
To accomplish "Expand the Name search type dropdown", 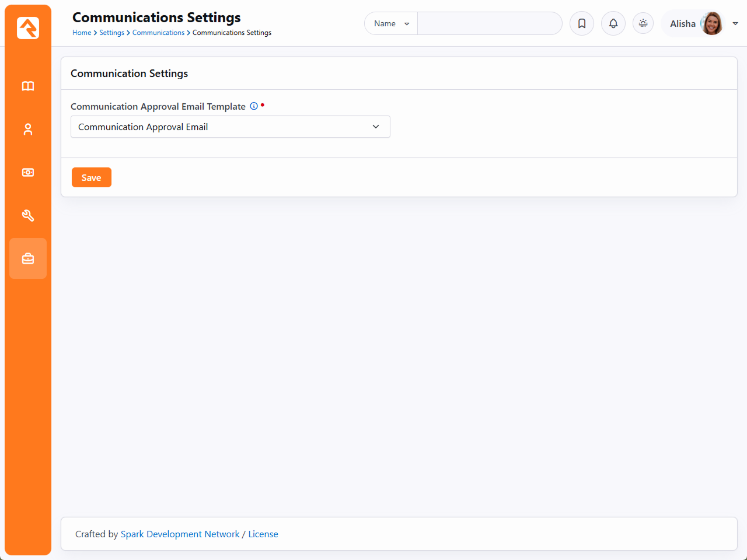I will [391, 23].
